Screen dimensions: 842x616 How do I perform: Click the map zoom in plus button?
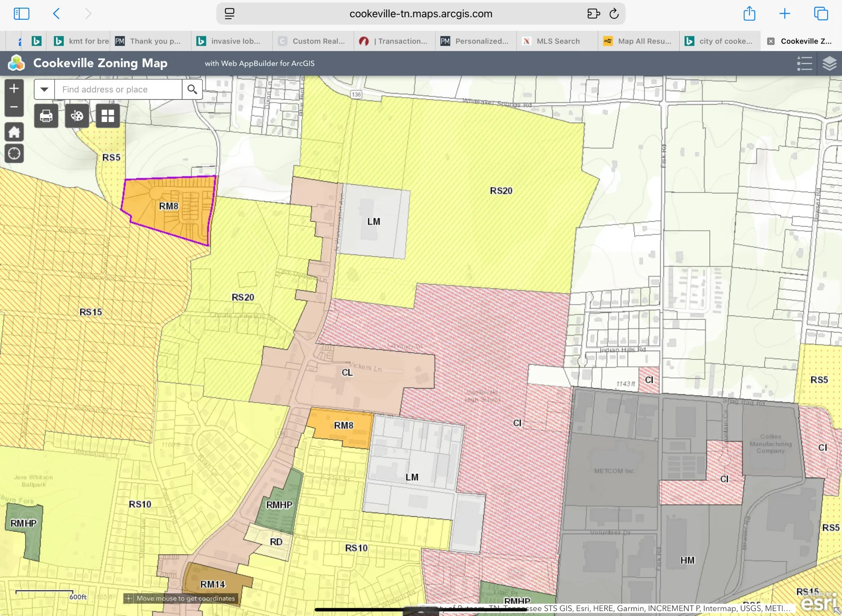14,88
